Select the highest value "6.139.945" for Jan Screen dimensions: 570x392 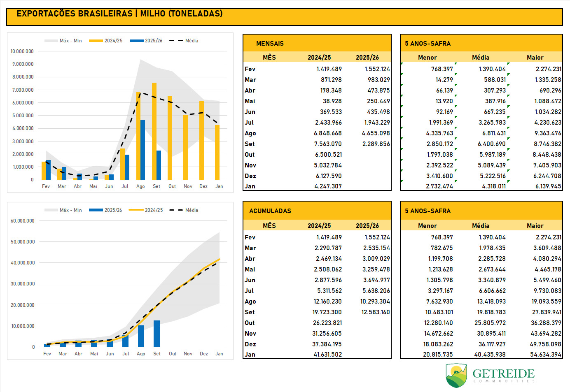[x=548, y=186]
